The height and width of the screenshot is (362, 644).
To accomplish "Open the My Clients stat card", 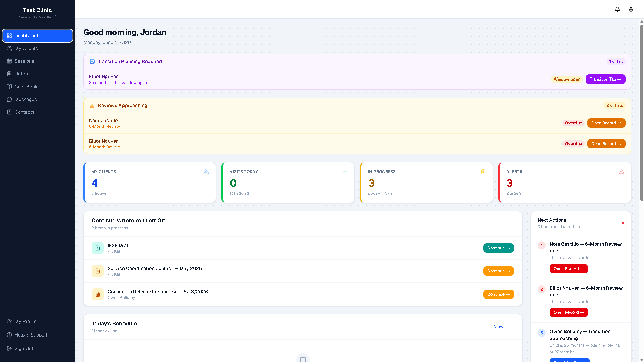I will [150, 183].
